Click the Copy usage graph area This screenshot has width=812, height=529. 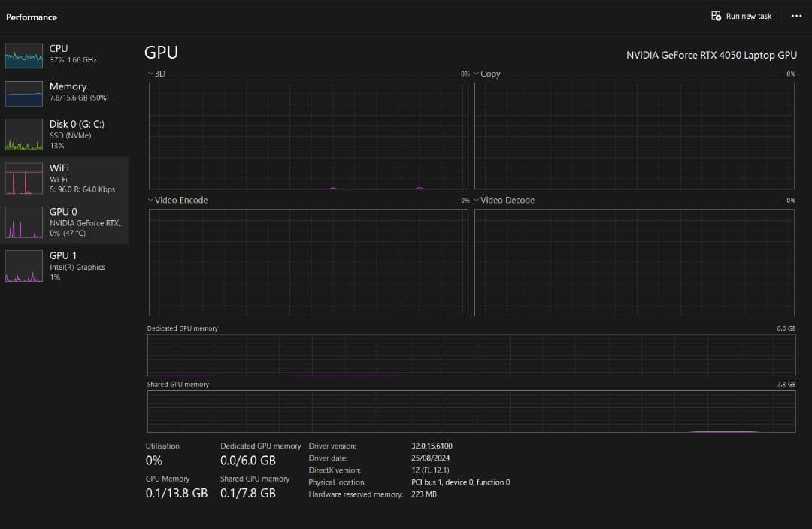tap(634, 135)
